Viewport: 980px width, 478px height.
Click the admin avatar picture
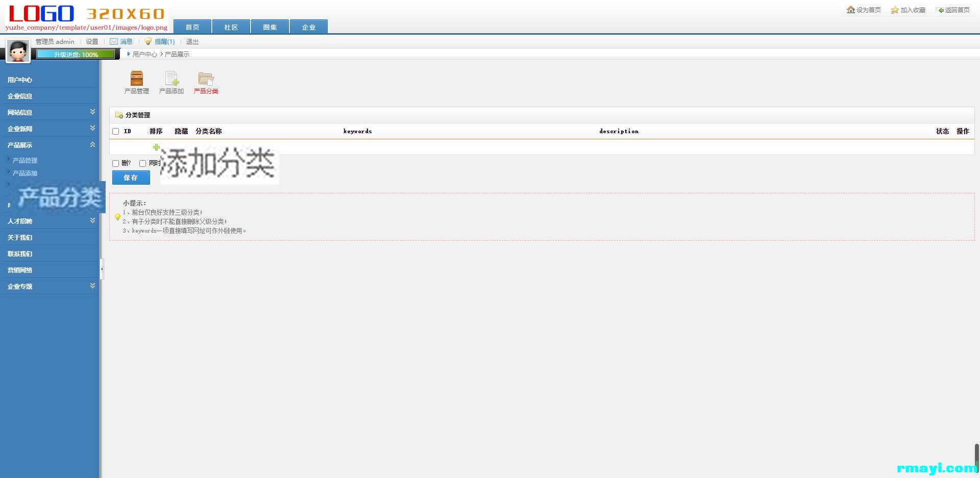(x=18, y=51)
